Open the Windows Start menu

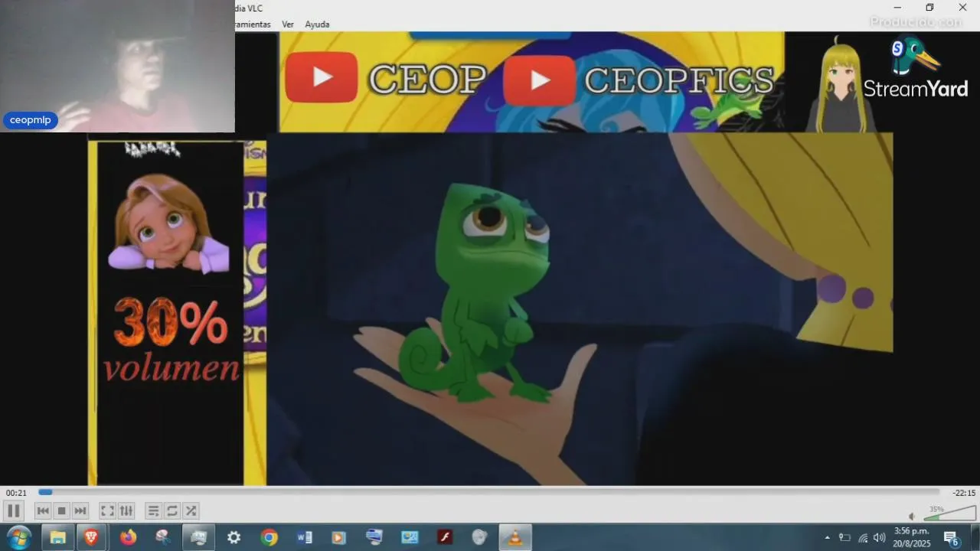click(x=18, y=537)
